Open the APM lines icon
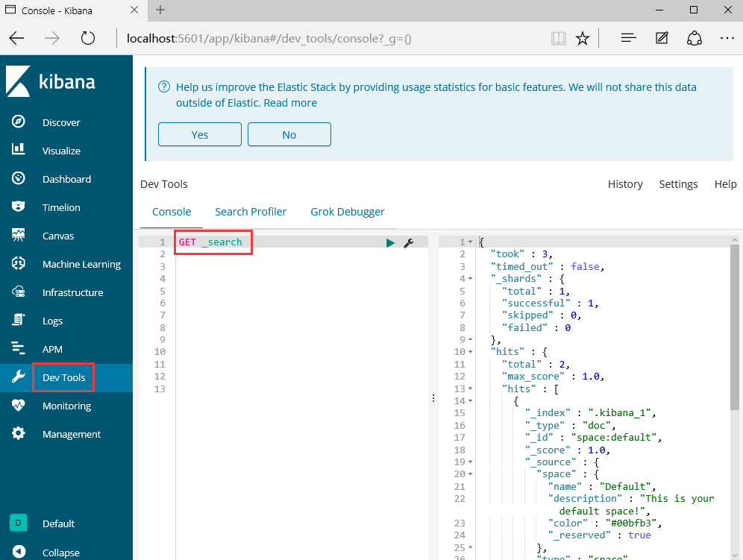 (x=18, y=348)
